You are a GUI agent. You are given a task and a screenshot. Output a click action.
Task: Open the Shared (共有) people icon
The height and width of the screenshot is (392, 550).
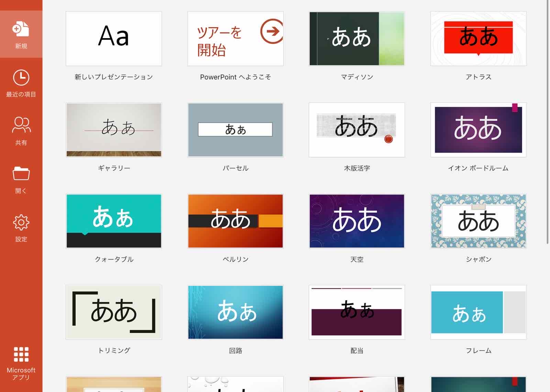pos(21,125)
